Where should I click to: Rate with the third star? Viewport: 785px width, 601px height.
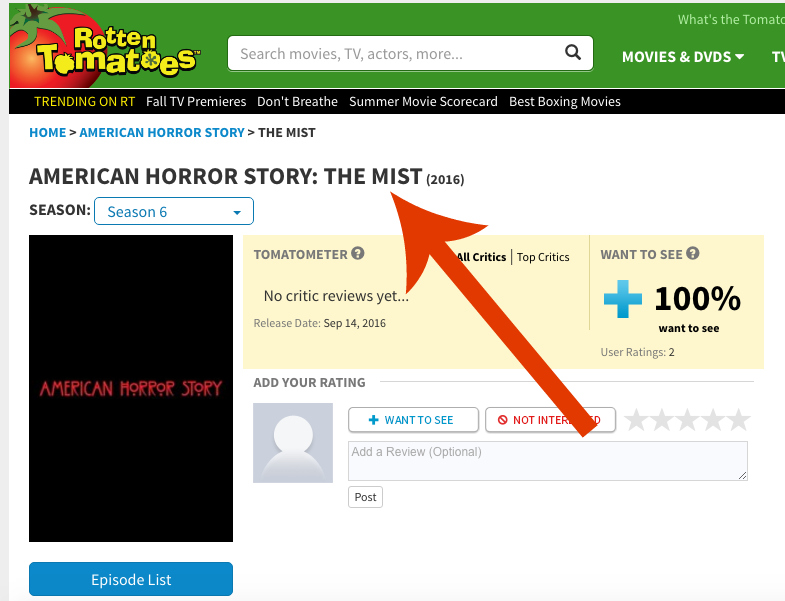pos(688,420)
